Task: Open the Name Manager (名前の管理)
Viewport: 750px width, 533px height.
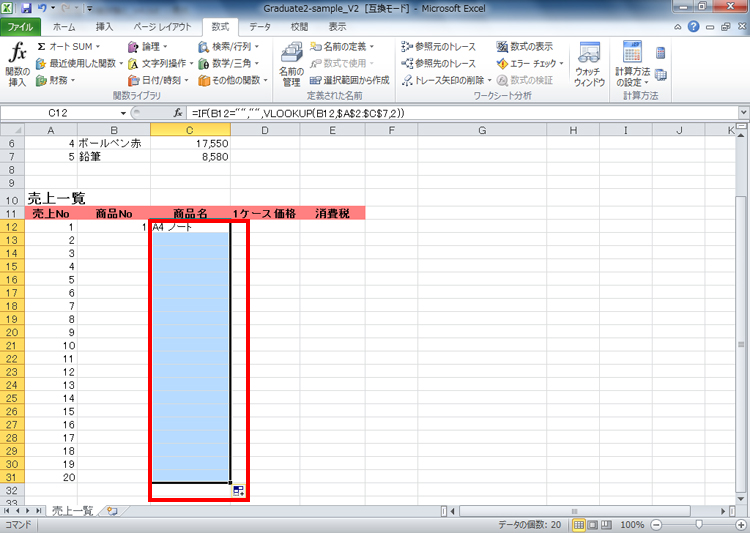Action: [x=291, y=65]
